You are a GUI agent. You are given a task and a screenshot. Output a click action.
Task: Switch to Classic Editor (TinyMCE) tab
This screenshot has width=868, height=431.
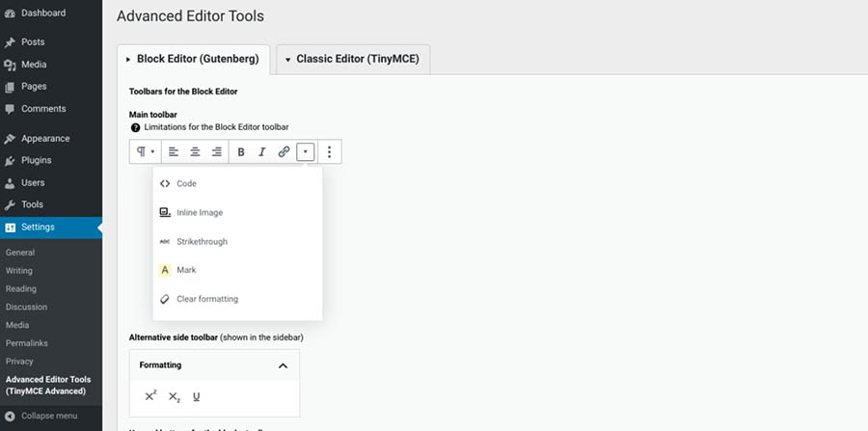(x=353, y=59)
